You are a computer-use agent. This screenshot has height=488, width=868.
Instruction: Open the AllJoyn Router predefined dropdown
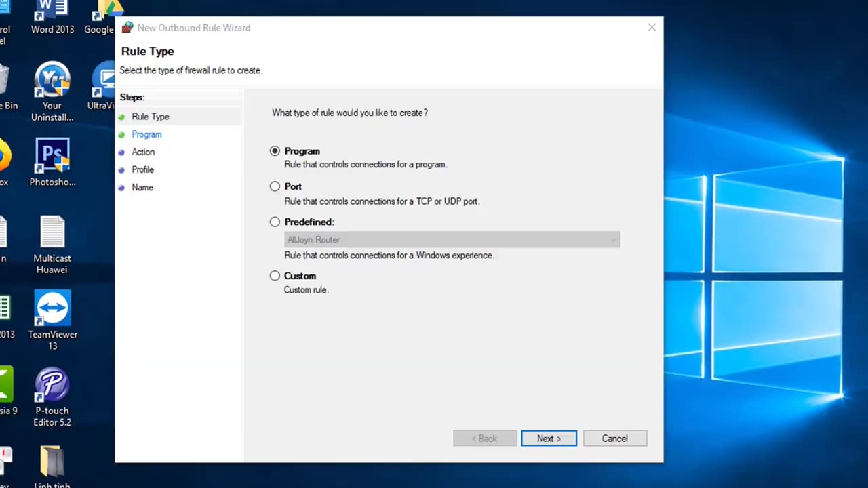[452, 240]
